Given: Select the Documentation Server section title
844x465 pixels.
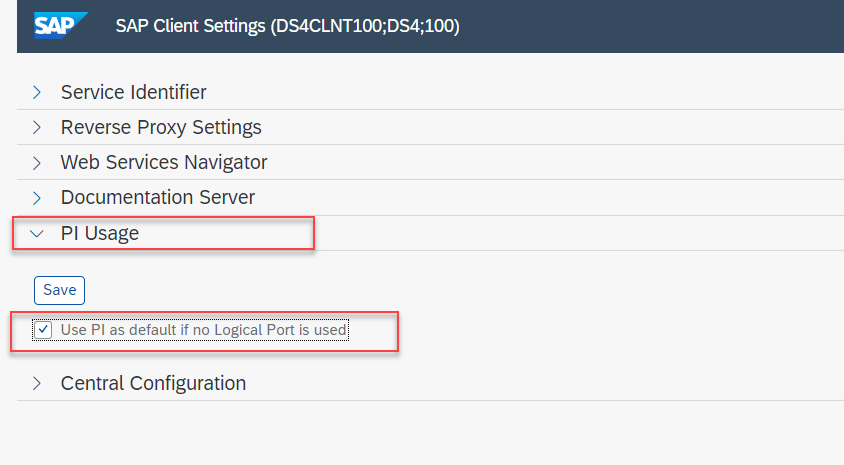Looking at the screenshot, I should click(x=157, y=198).
